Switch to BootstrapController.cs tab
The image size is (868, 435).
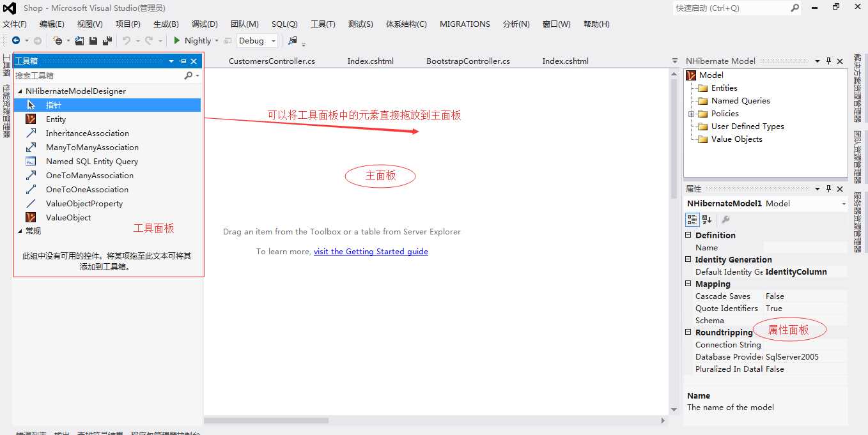pos(468,61)
